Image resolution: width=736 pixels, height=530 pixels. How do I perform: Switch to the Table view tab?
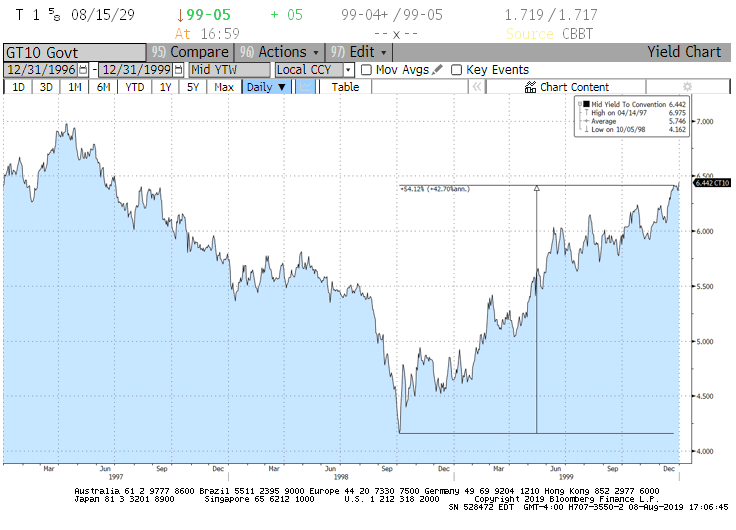point(345,87)
